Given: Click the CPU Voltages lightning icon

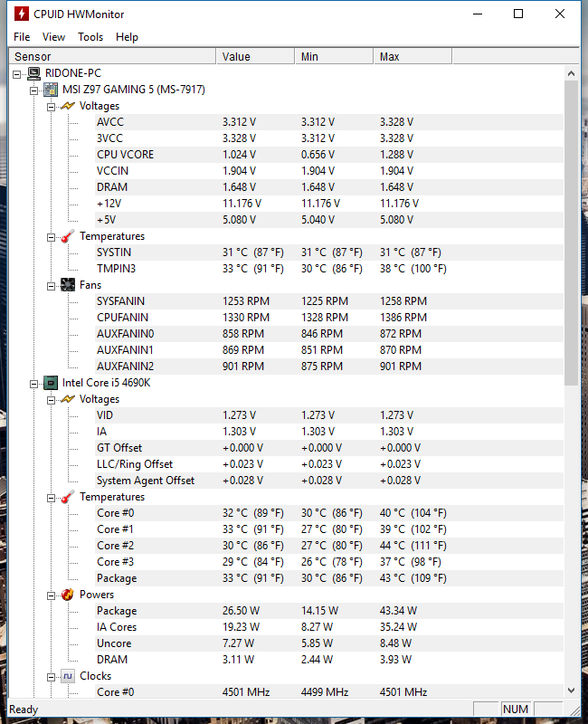Looking at the screenshot, I should pyautogui.click(x=67, y=399).
